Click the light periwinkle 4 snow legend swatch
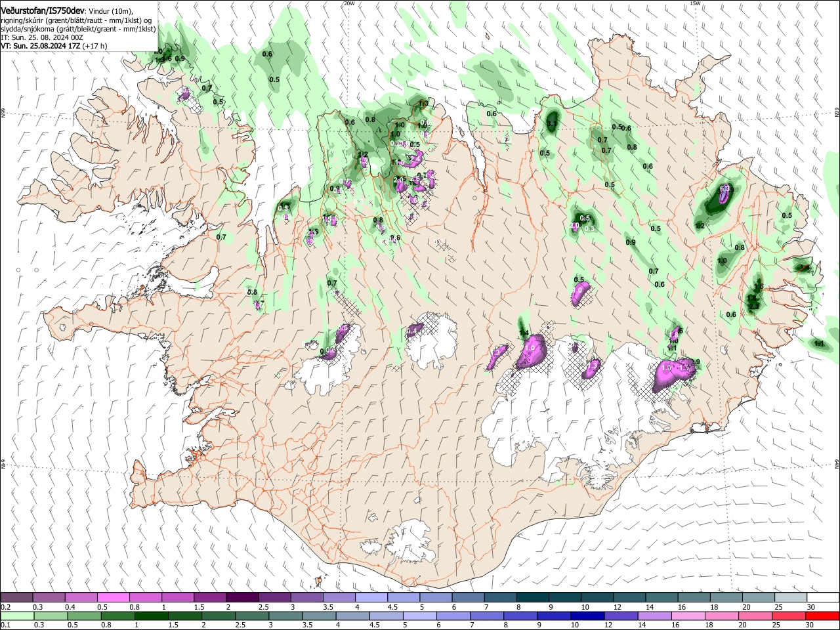The width and height of the screenshot is (840, 630). [371, 597]
